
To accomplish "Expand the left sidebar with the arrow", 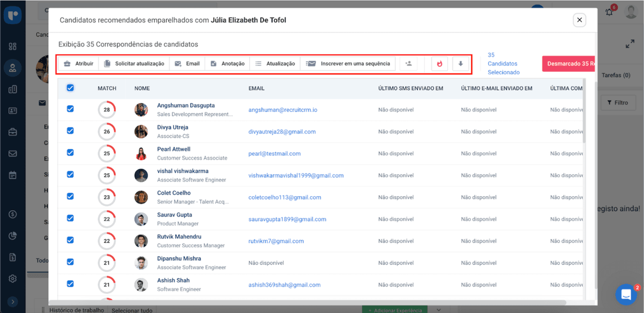I will [13, 302].
